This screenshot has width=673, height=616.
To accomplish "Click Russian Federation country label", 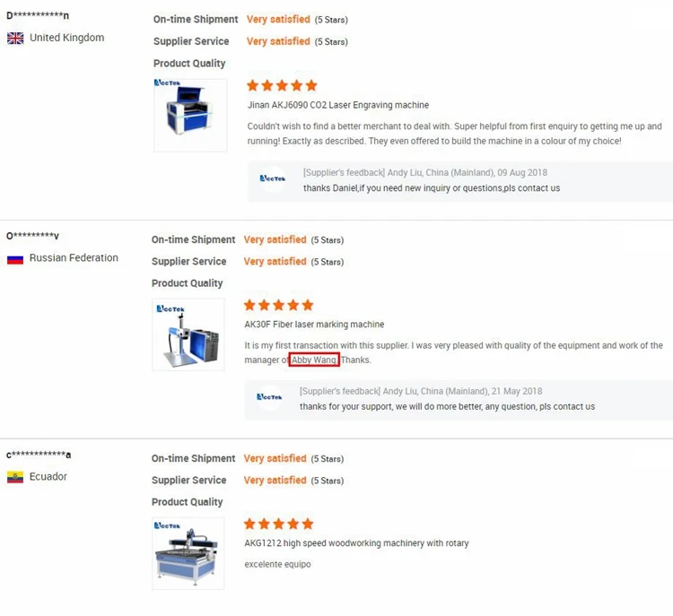I will tap(74, 258).
